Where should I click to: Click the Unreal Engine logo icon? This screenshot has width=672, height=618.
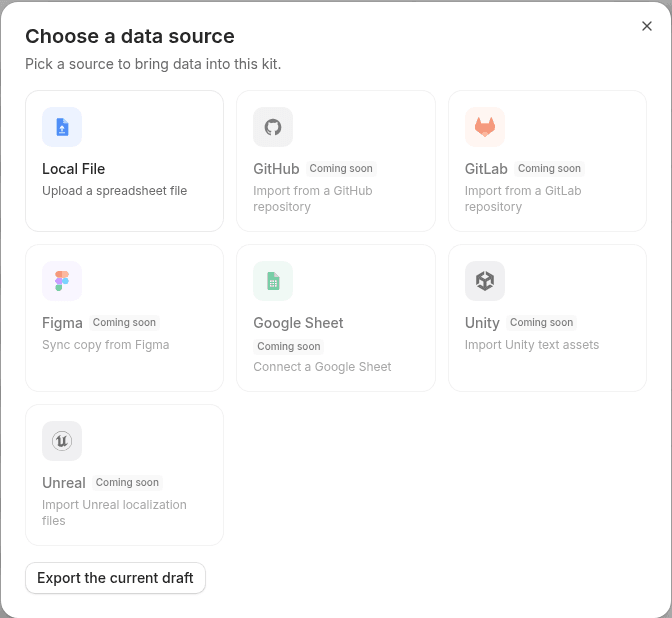[62, 441]
